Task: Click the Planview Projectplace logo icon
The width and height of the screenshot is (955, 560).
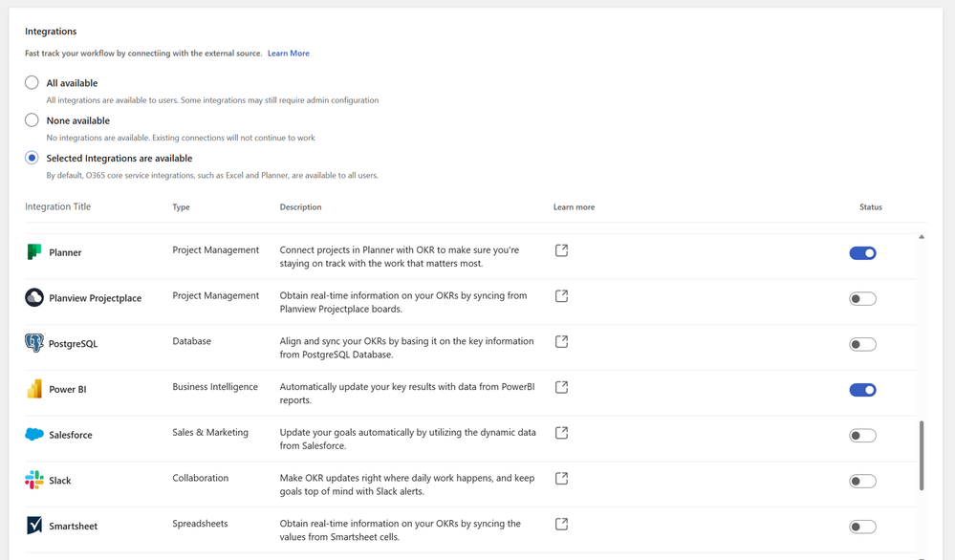Action: pyautogui.click(x=34, y=297)
